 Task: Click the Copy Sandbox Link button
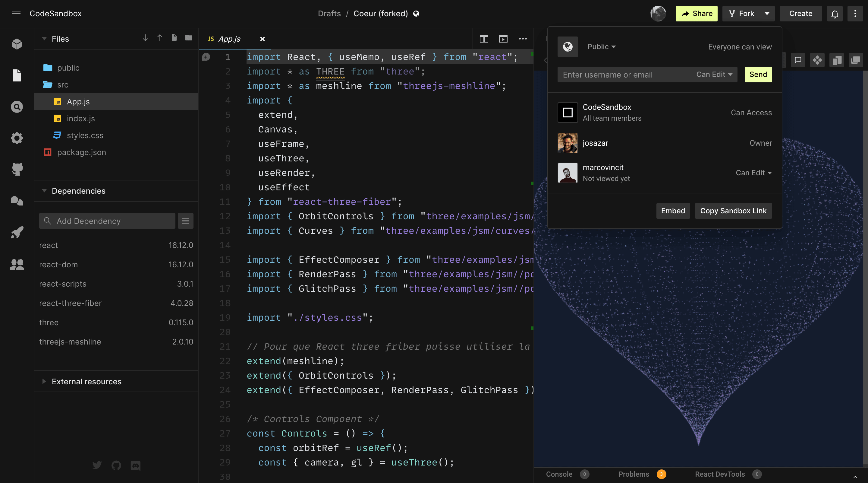click(733, 211)
